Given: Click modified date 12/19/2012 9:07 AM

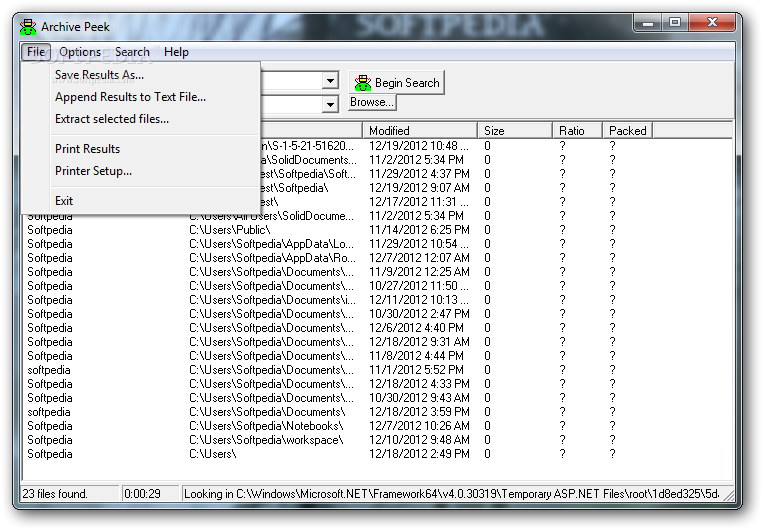Looking at the screenshot, I should 419,188.
